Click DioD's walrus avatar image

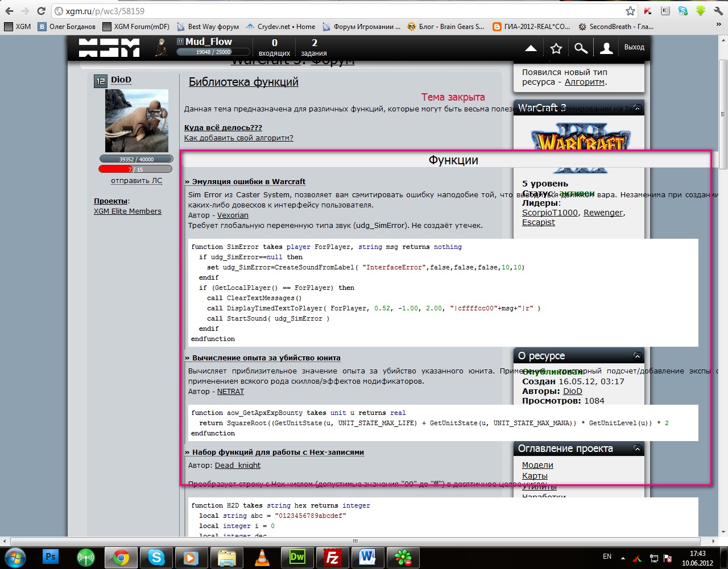pyautogui.click(x=136, y=121)
